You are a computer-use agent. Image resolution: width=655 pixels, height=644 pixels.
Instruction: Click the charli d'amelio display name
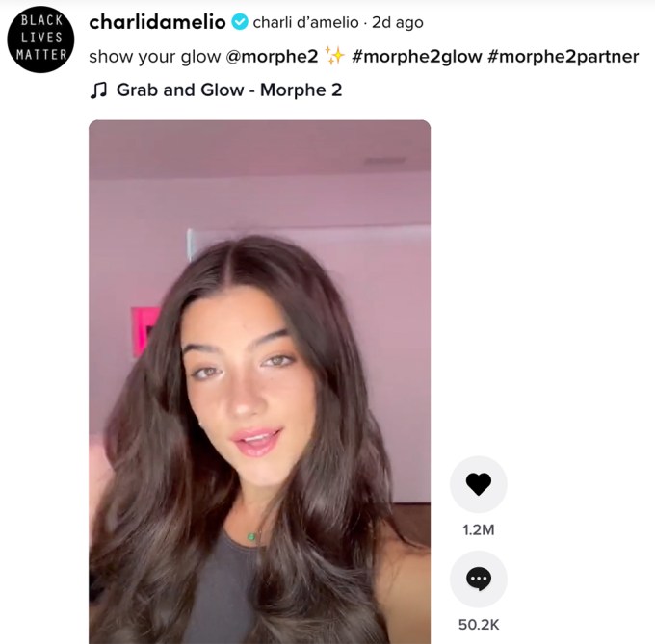pyautogui.click(x=305, y=22)
